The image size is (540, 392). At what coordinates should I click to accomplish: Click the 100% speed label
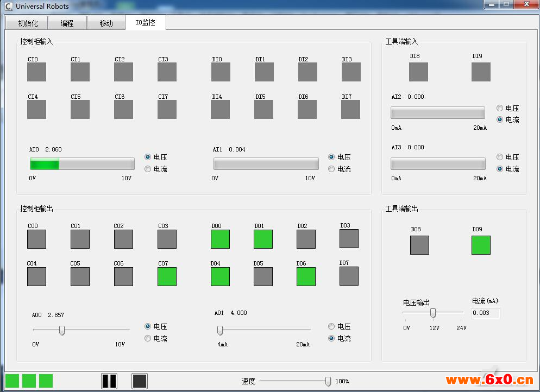(342, 381)
